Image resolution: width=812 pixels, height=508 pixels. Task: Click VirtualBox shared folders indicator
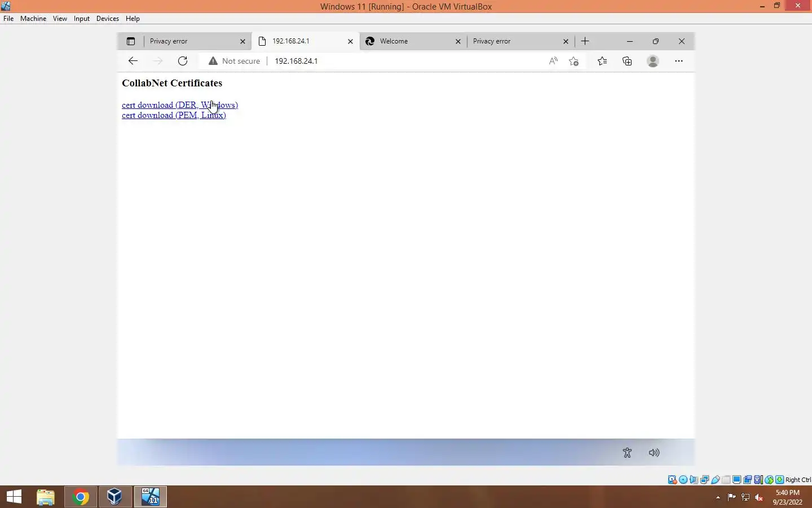click(726, 480)
